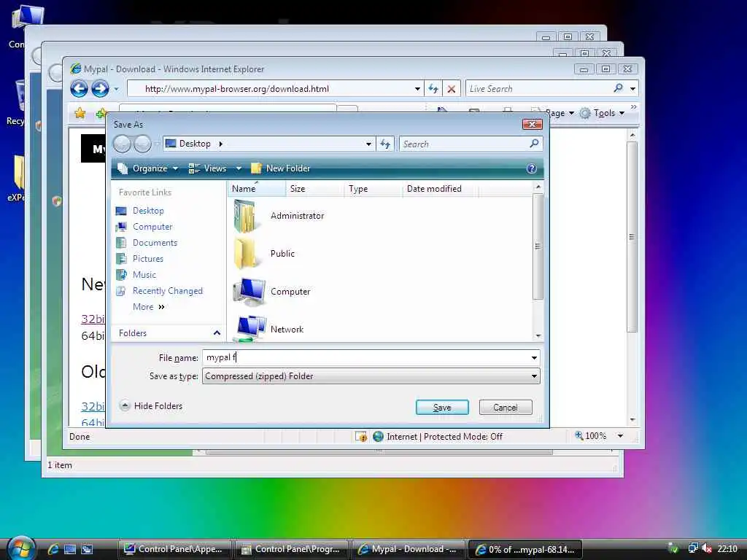Expand the IE toolbar overflow chevron
Screen dimensions: 747x560
point(634,107)
